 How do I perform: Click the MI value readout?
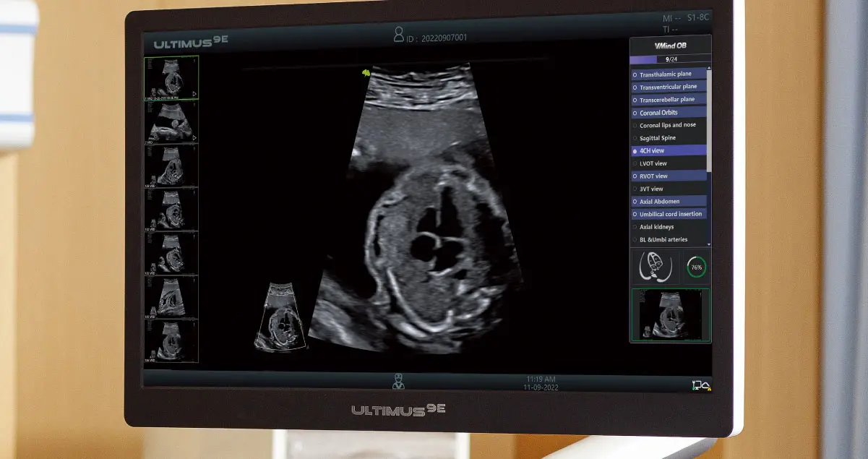[x=671, y=18]
